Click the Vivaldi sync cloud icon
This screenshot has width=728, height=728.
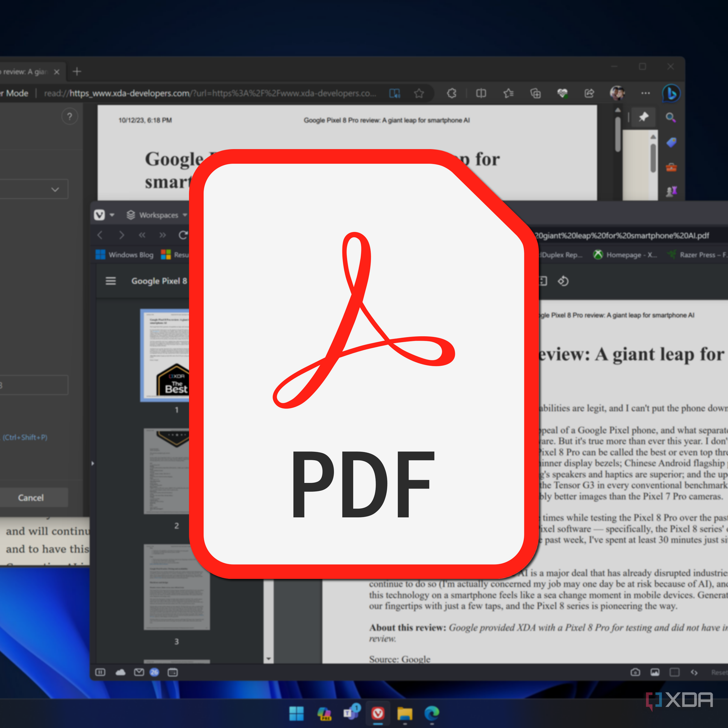[x=120, y=672]
